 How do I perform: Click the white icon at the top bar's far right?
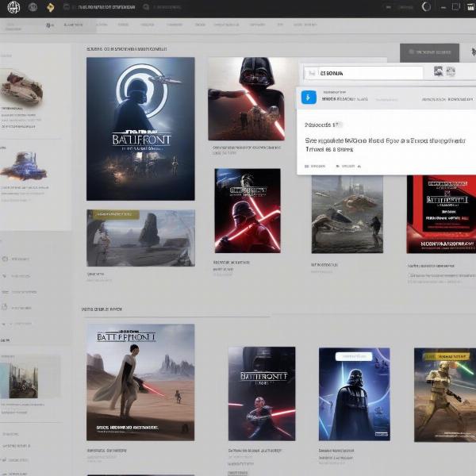click(470, 6)
